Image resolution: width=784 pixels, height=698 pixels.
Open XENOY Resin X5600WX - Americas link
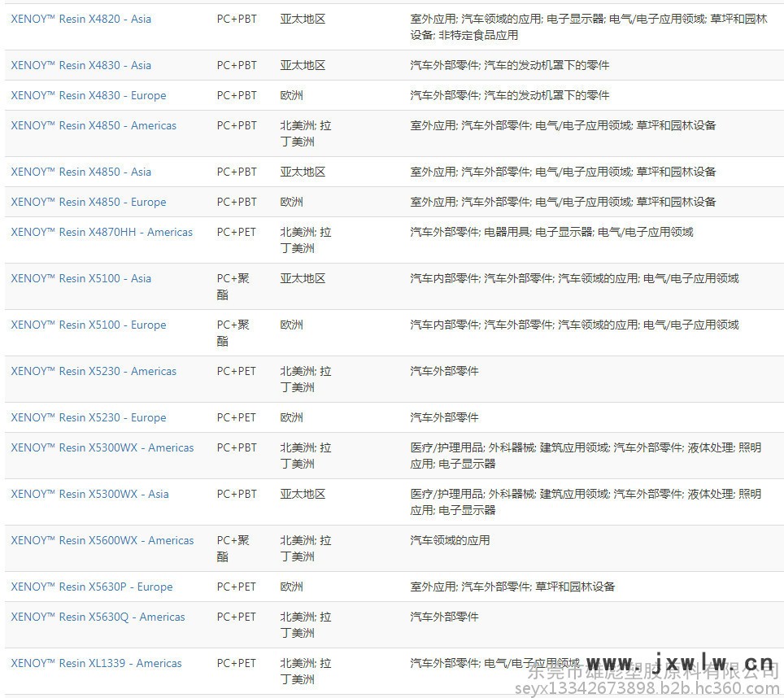(102, 540)
